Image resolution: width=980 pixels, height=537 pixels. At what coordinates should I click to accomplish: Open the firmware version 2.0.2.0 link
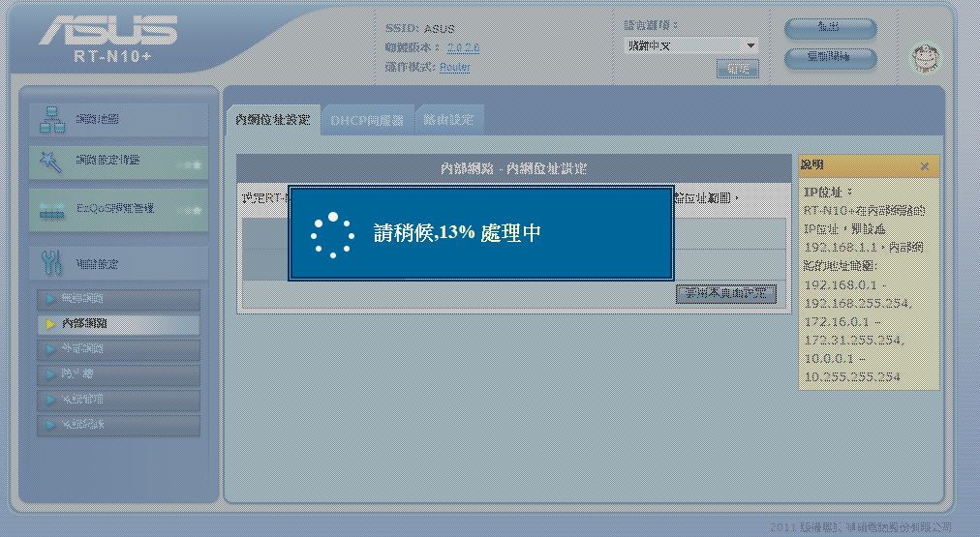pos(463,47)
